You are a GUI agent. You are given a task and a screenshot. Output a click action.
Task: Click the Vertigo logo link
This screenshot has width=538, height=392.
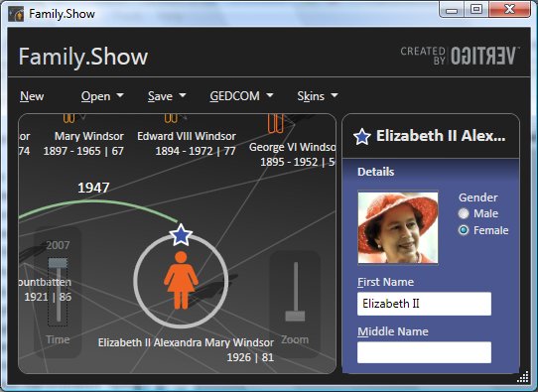[x=460, y=56]
